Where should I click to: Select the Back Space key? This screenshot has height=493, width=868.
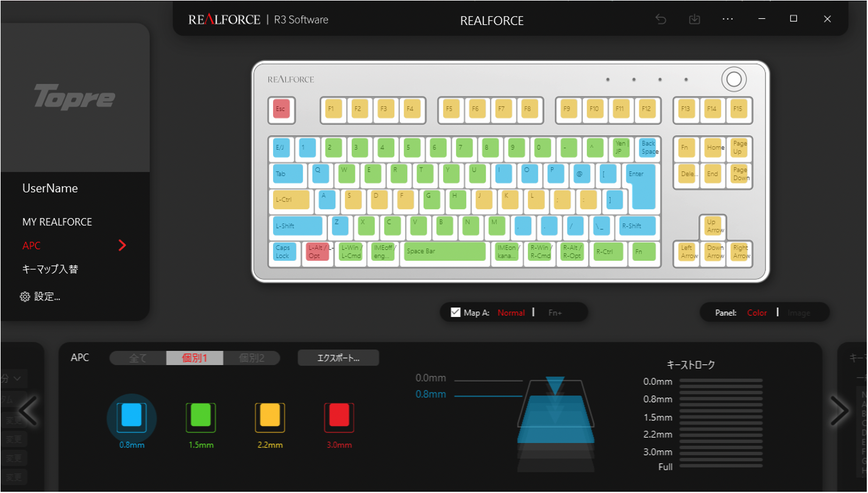[647, 147]
